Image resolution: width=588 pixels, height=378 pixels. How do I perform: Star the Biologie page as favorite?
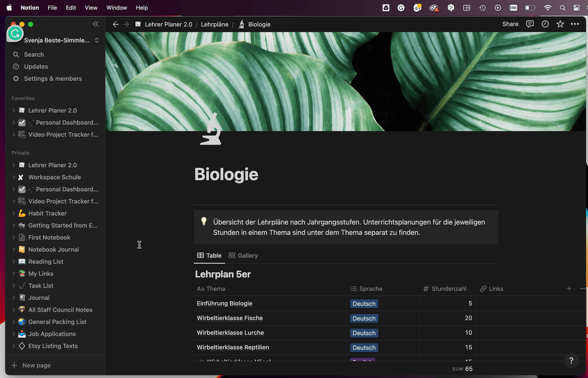coord(560,24)
